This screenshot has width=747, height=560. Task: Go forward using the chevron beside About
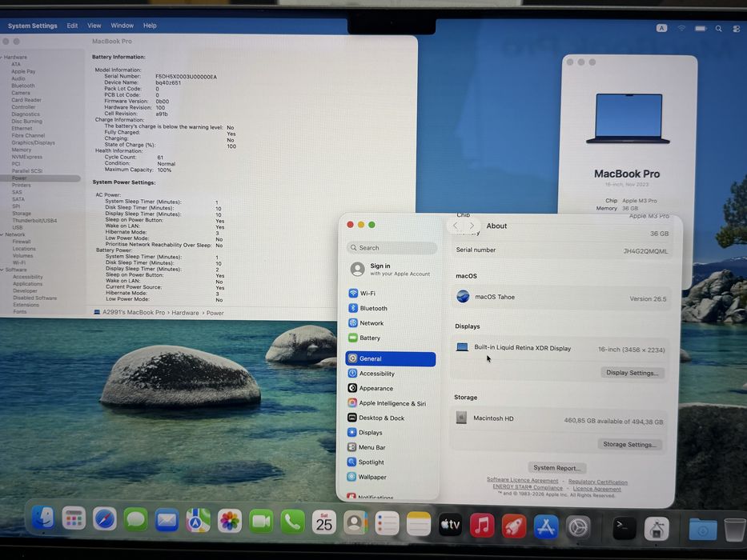[472, 226]
